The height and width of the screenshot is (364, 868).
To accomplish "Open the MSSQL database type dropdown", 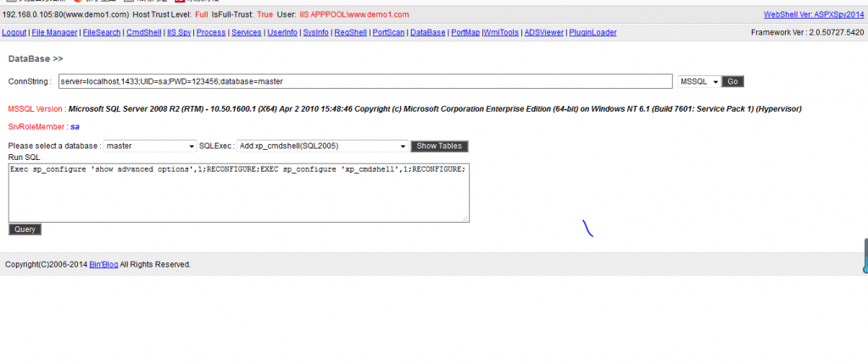I will [699, 81].
